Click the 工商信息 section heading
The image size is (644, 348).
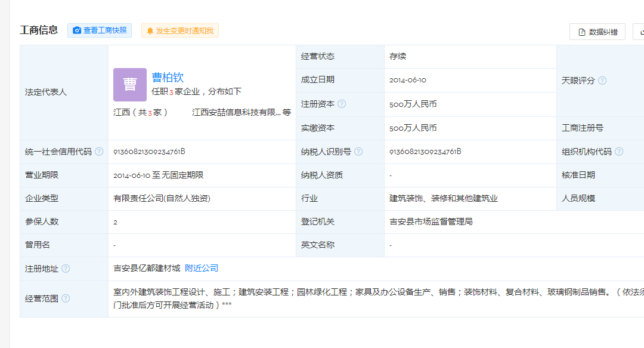[x=39, y=30]
